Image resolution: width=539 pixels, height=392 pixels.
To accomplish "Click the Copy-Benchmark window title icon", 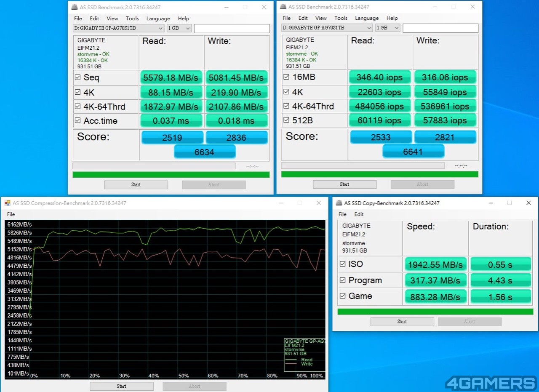I will pyautogui.click(x=339, y=203).
